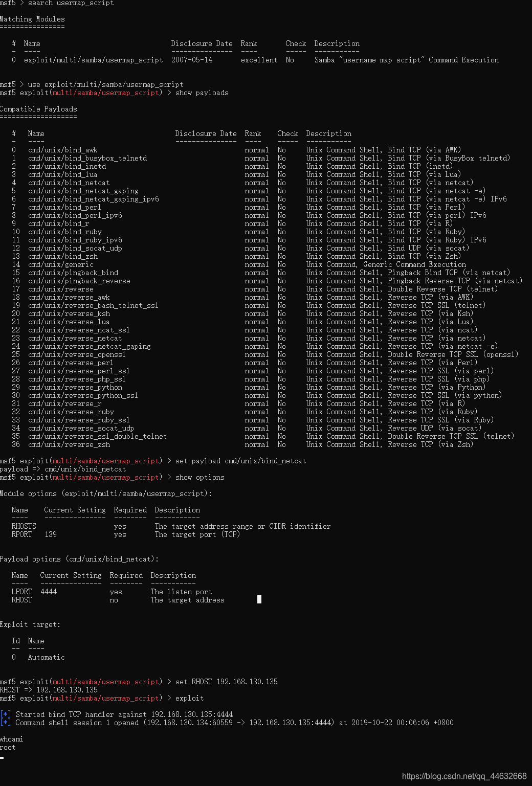Select payload row 'cmd/unix/generic'

238,264
